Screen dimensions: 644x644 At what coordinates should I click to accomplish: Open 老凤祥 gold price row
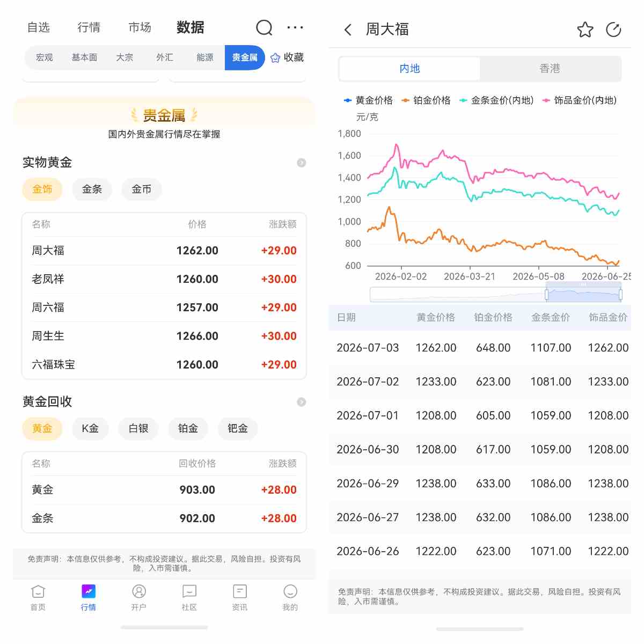(x=164, y=279)
